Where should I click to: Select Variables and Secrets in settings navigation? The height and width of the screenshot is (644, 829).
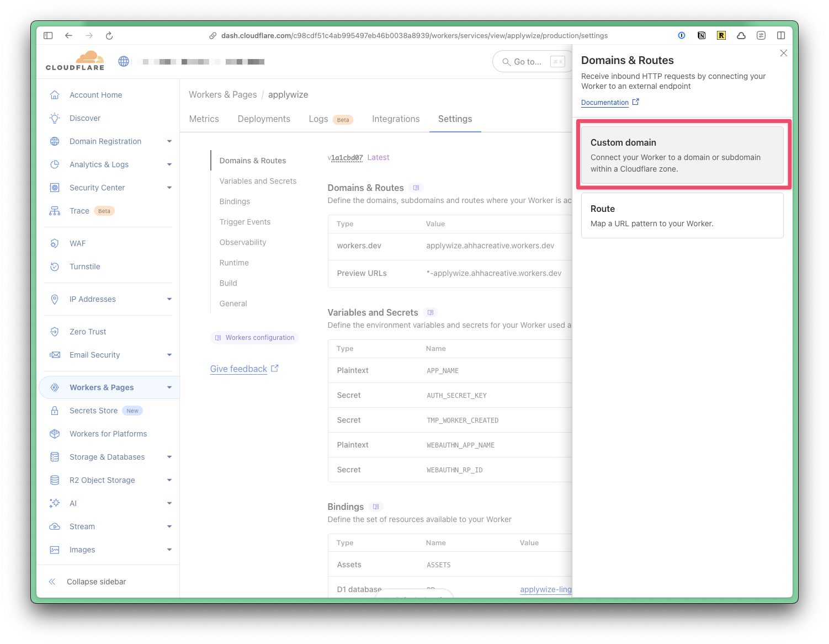[x=258, y=181]
